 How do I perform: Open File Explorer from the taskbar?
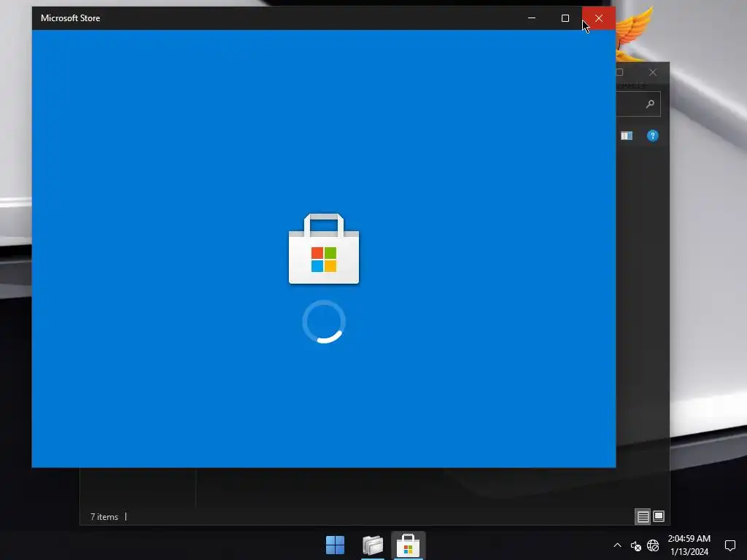373,545
